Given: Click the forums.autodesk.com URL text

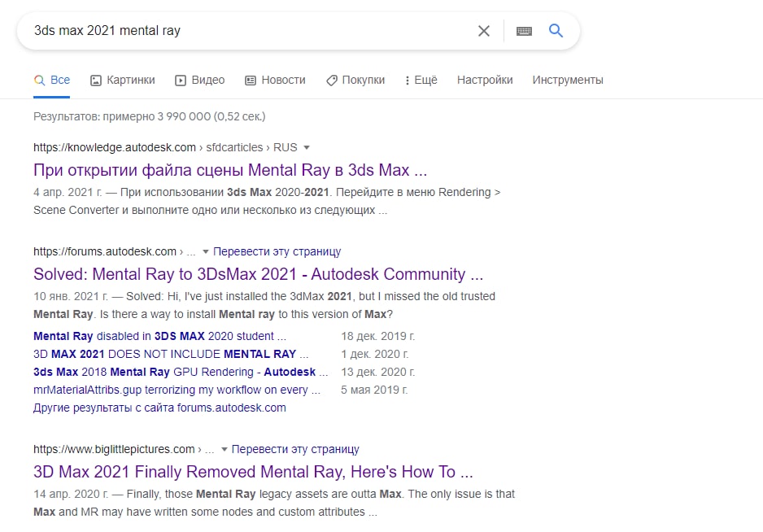Looking at the screenshot, I should coord(105,251).
